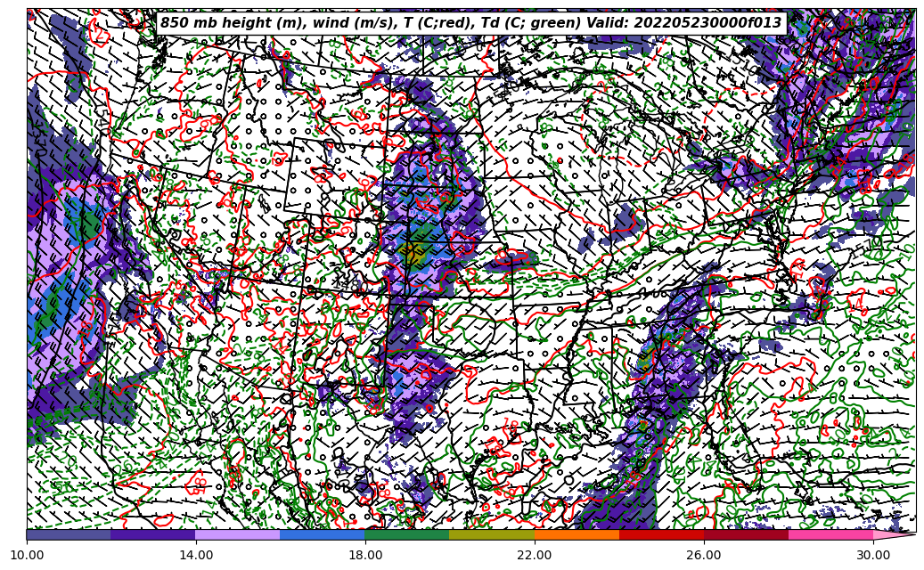Click the 22.00 colorbar tick label
The height and width of the screenshot is (570, 924).
[535, 556]
